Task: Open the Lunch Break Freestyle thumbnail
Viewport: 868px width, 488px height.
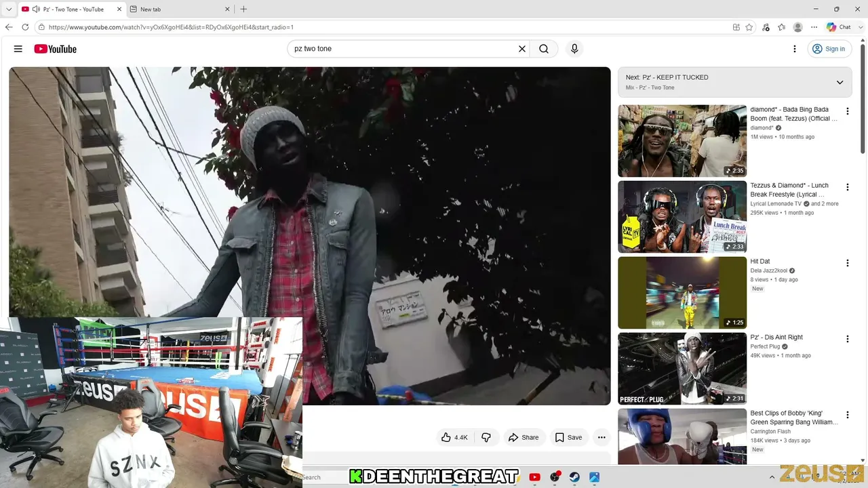Action: point(682,217)
